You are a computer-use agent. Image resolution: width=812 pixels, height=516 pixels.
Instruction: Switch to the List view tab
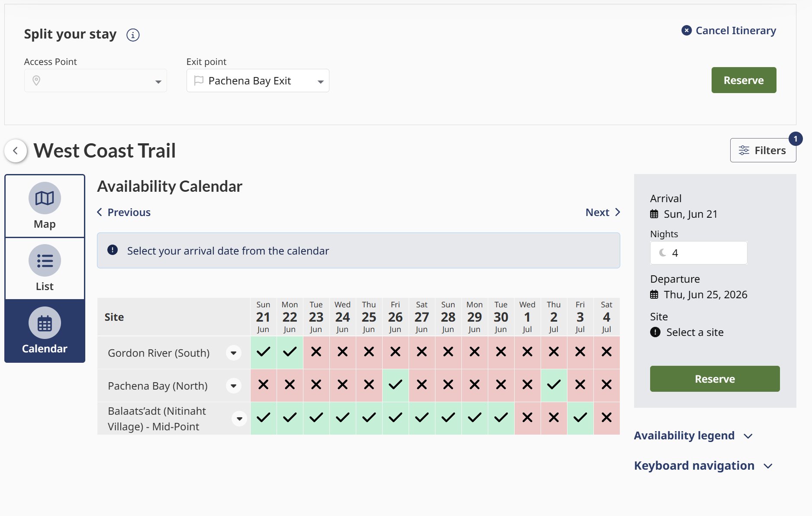45,268
